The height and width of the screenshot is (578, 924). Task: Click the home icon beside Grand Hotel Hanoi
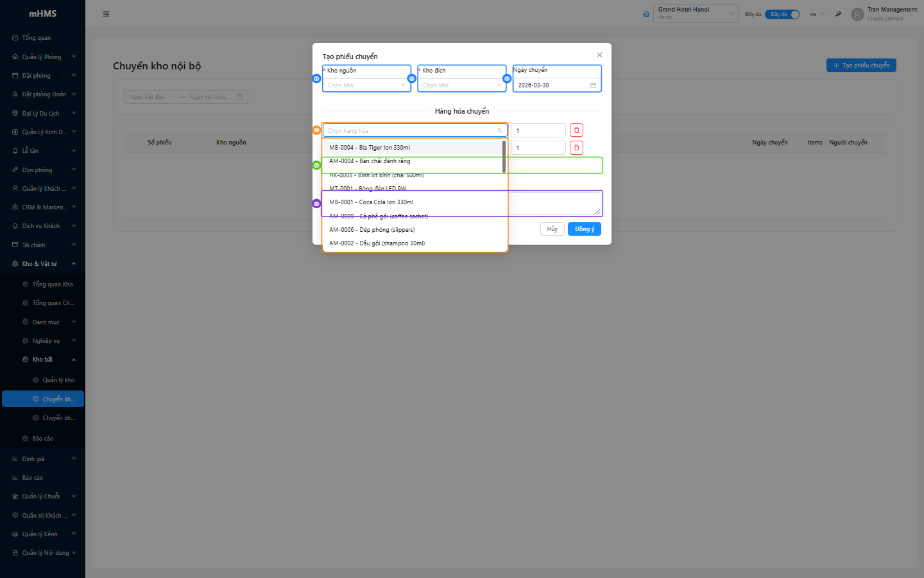coord(646,14)
